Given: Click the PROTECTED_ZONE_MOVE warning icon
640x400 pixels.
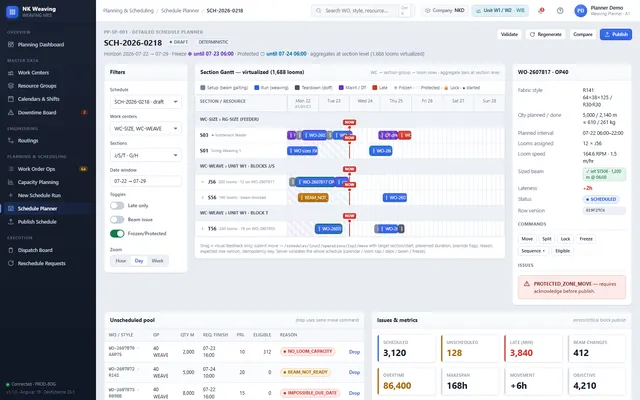Looking at the screenshot, I should point(527,284).
